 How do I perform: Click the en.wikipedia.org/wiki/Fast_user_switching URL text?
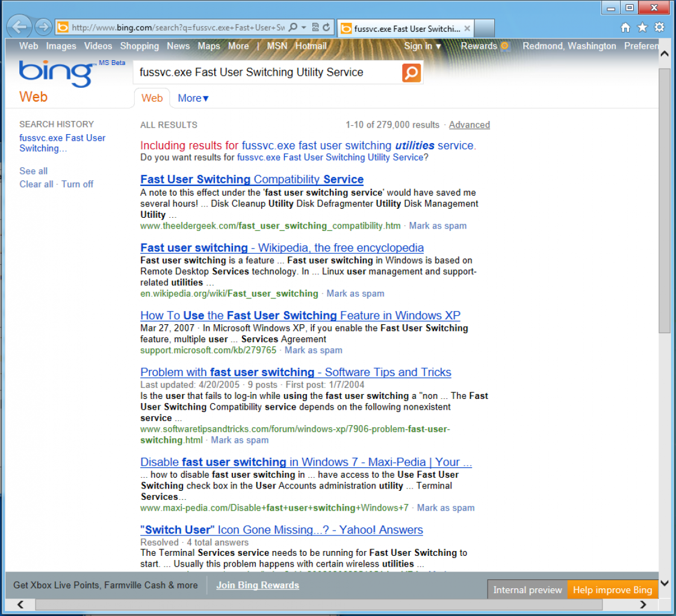click(229, 294)
